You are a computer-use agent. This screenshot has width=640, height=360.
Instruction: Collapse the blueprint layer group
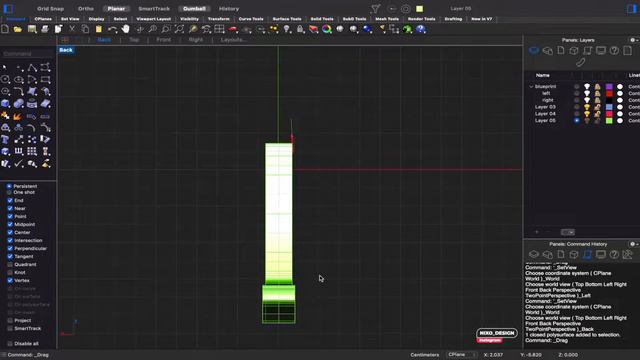(x=531, y=87)
